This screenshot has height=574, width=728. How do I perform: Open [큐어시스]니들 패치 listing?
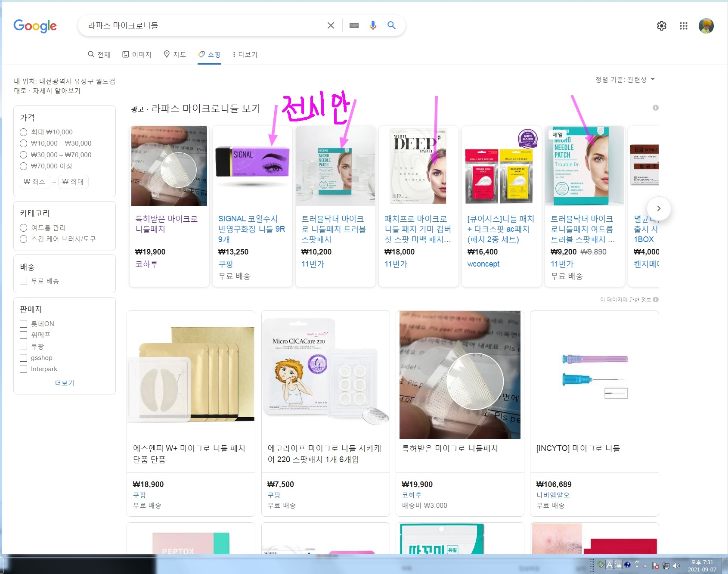point(501,229)
